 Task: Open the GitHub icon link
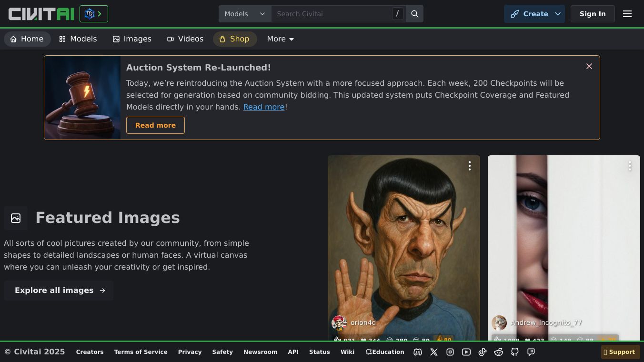(x=515, y=352)
